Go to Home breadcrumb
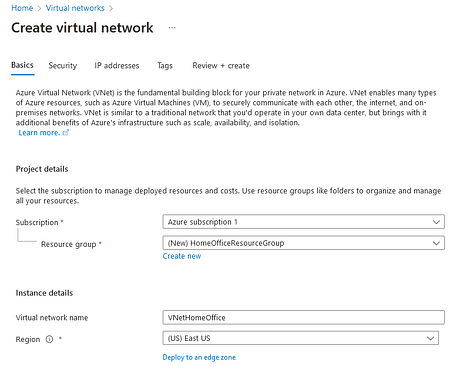Viewport: 467px width, 378px height. tap(22, 8)
